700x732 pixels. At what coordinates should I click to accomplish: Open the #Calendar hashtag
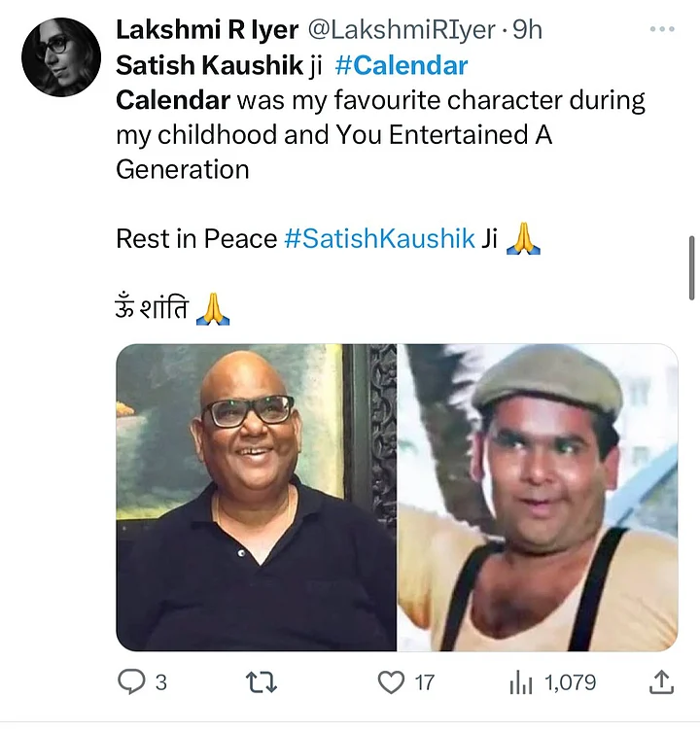pos(401,66)
